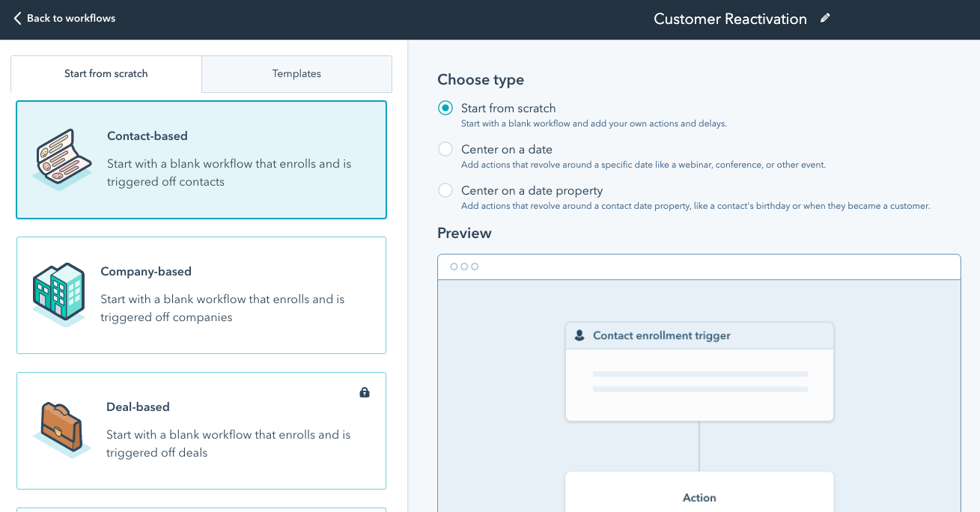Click the back arrow chevron icon

17,18
